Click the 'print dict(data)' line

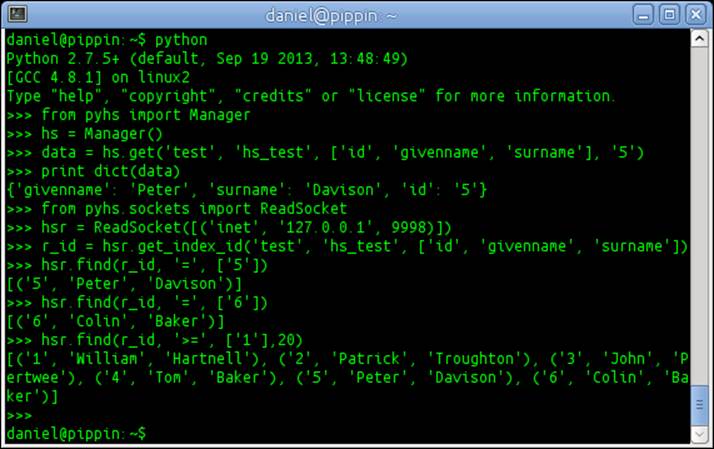click(x=93, y=171)
